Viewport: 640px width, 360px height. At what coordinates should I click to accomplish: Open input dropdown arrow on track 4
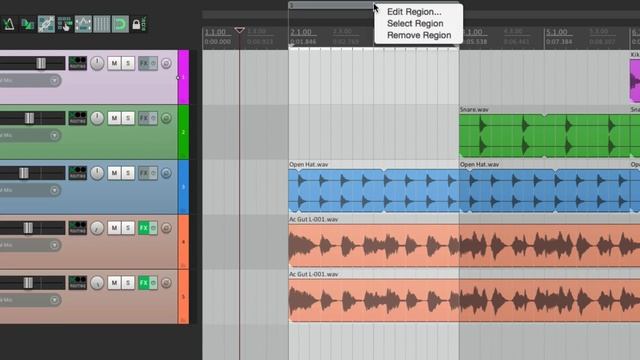coord(54,245)
